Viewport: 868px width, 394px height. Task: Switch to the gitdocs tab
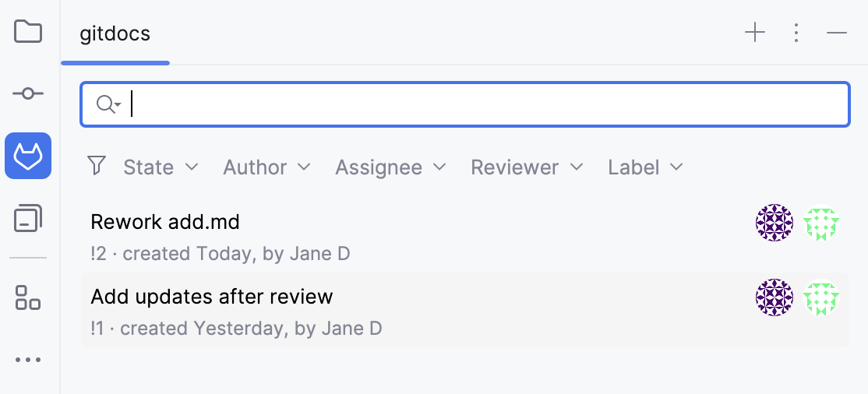(x=115, y=33)
